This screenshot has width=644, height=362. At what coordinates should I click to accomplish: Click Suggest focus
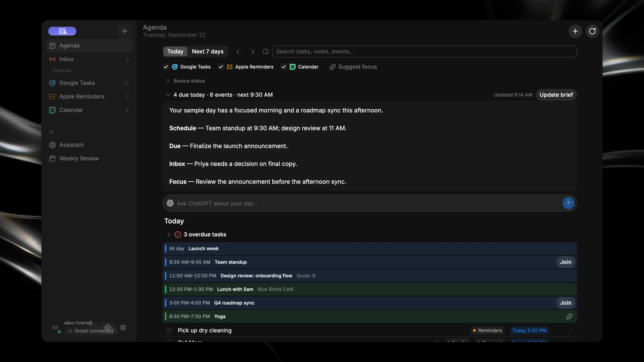tap(353, 67)
